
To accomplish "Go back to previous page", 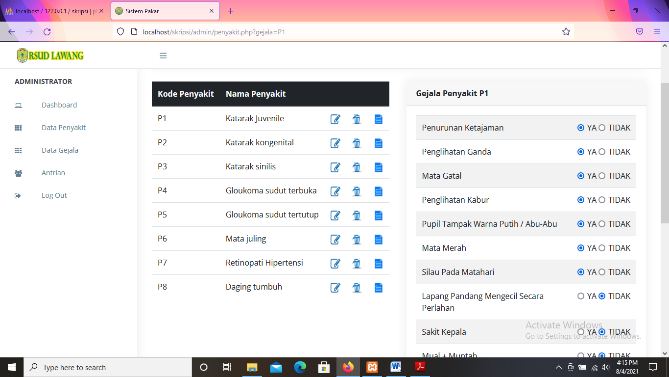I will point(12,32).
